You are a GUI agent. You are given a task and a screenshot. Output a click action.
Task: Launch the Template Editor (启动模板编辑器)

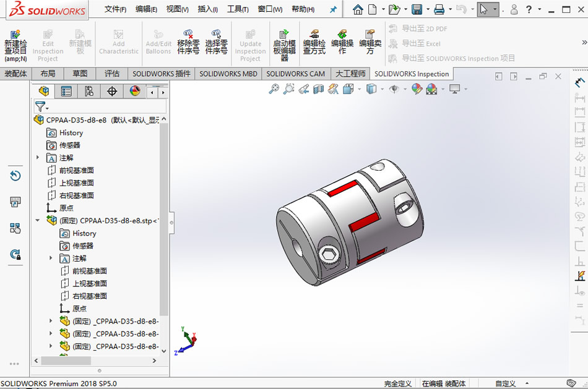[x=284, y=46]
